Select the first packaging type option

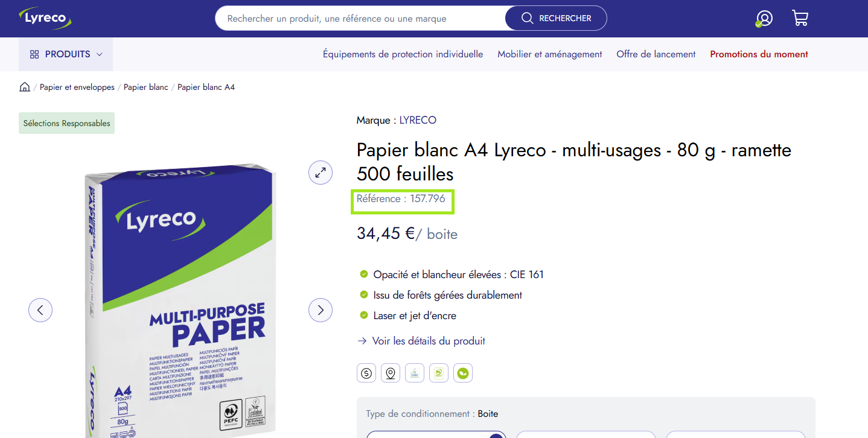tap(436, 434)
